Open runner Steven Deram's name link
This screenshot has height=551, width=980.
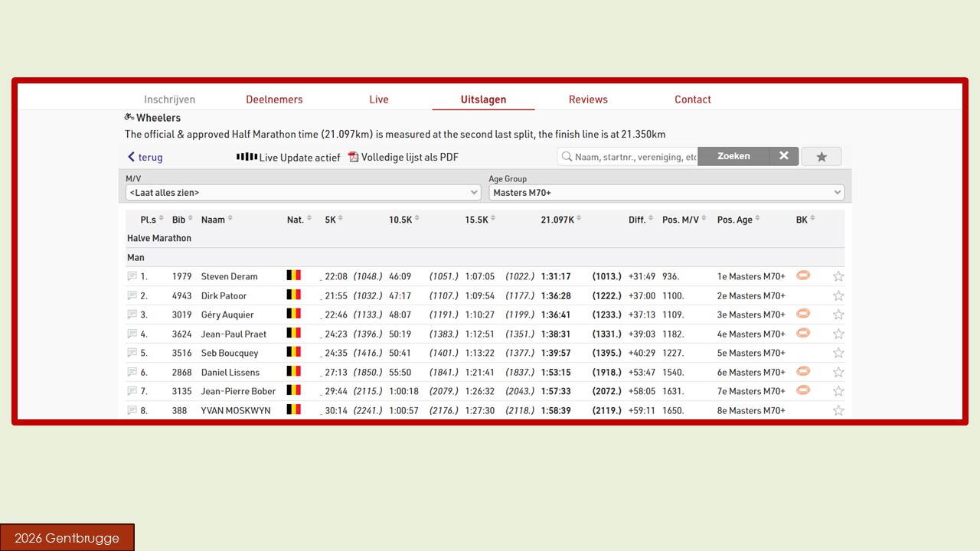pos(230,276)
